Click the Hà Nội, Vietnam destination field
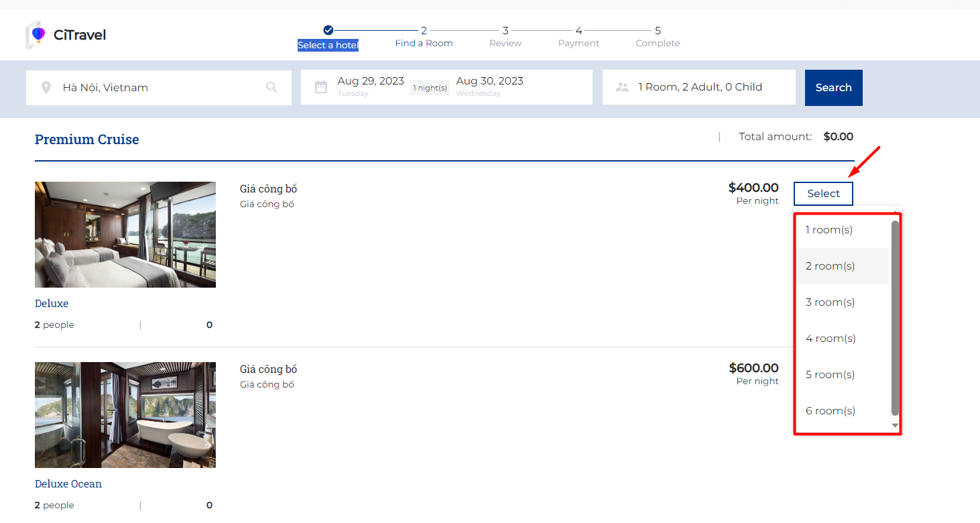The height and width of the screenshot is (523, 980). (x=159, y=87)
